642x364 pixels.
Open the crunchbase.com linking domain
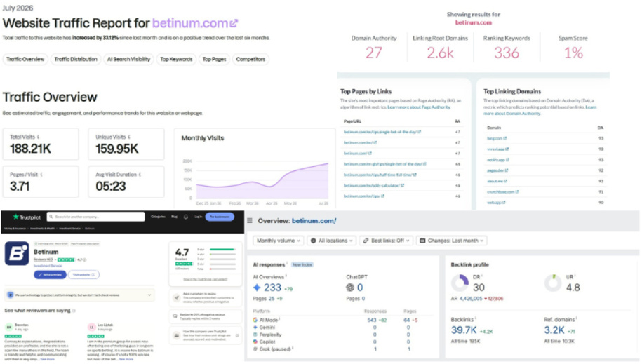(503, 191)
